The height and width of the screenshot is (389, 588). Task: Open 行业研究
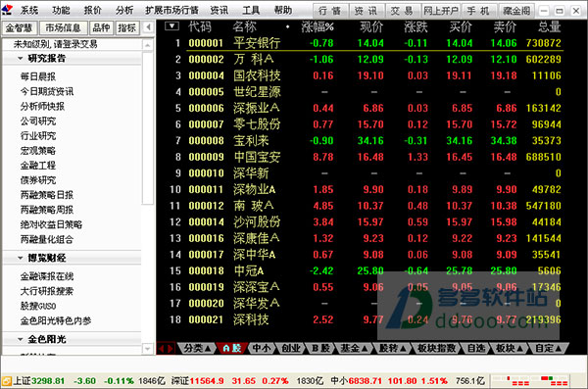pyautogui.click(x=38, y=136)
